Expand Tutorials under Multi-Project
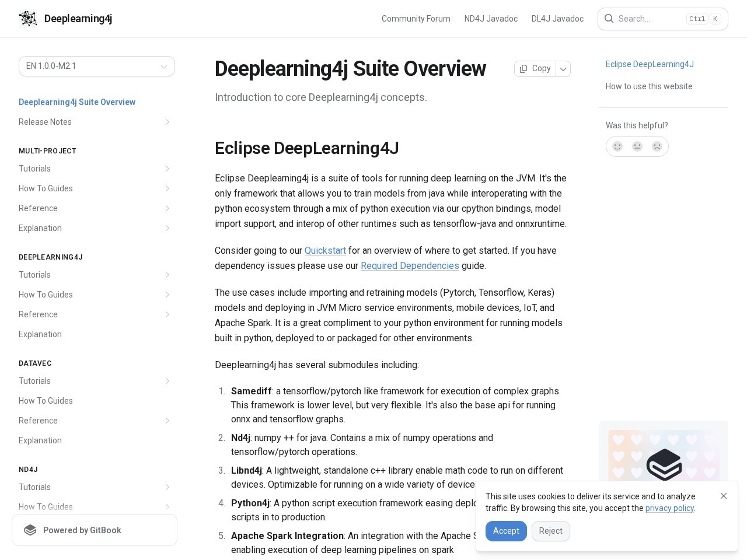747x560 pixels. click(167, 169)
